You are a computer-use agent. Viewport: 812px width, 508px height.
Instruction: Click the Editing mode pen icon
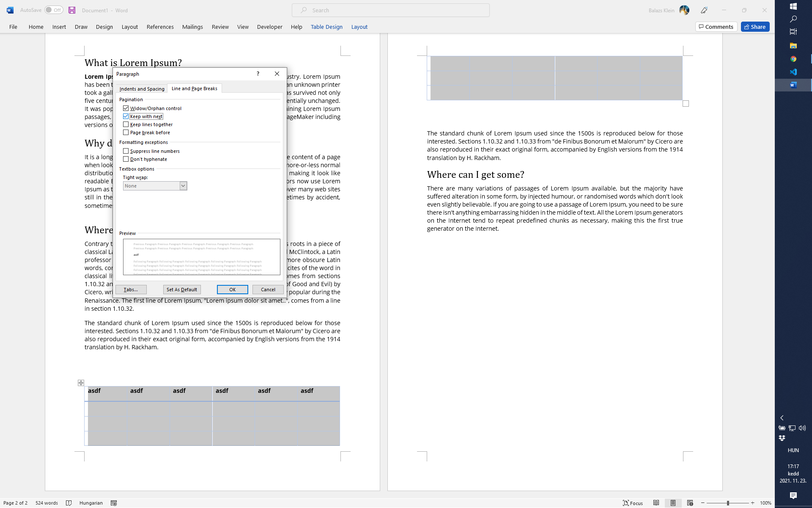704,10
